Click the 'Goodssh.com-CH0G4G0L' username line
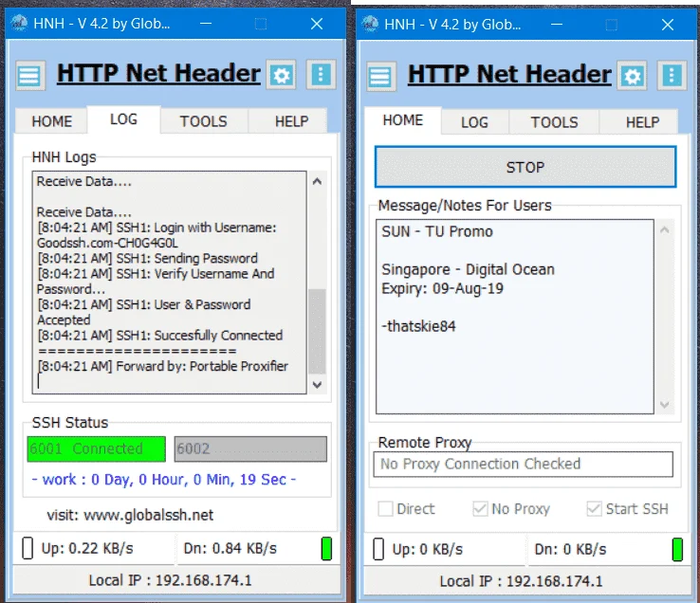The image size is (700, 603). click(107, 243)
